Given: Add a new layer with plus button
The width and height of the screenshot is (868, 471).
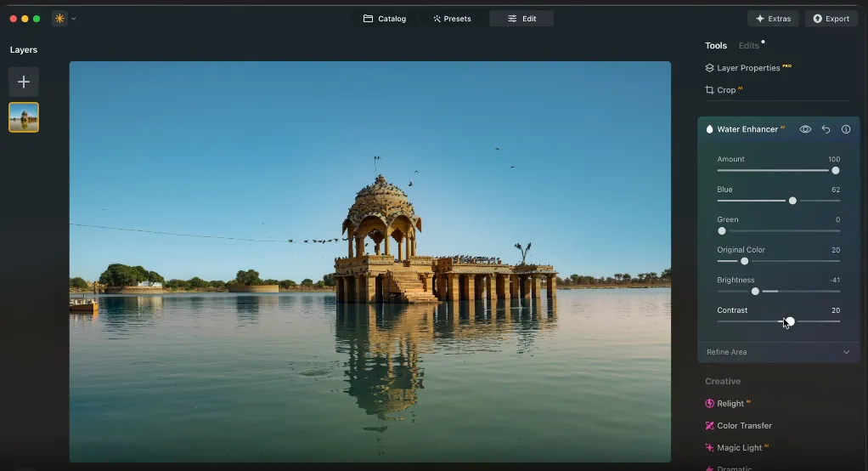Looking at the screenshot, I should click(24, 82).
